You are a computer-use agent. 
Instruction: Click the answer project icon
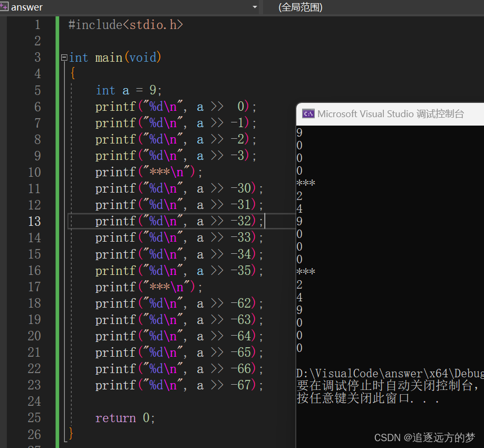pos(4,6)
